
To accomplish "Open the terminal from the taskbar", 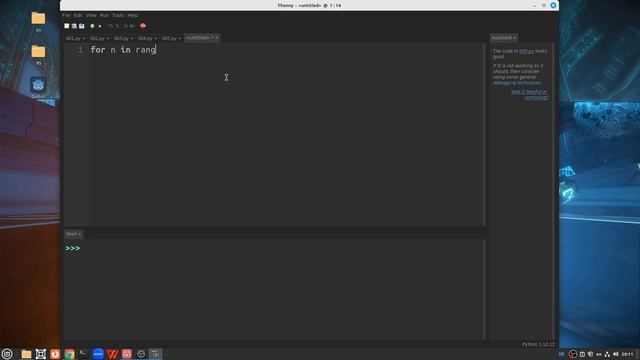I will (x=83, y=354).
